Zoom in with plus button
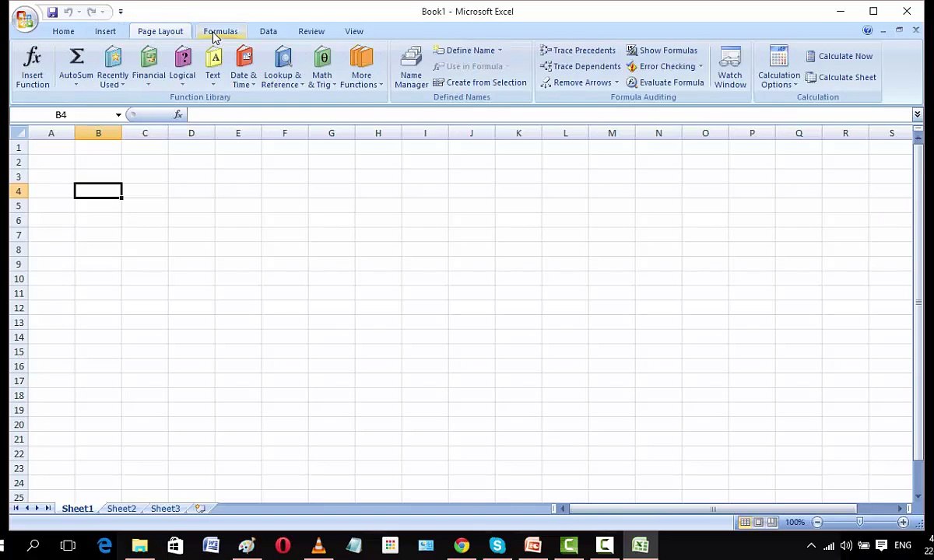934x560 pixels. click(x=903, y=523)
